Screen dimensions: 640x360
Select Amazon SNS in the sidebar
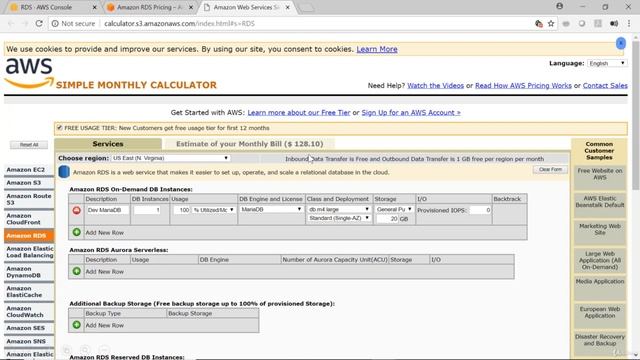point(29,341)
